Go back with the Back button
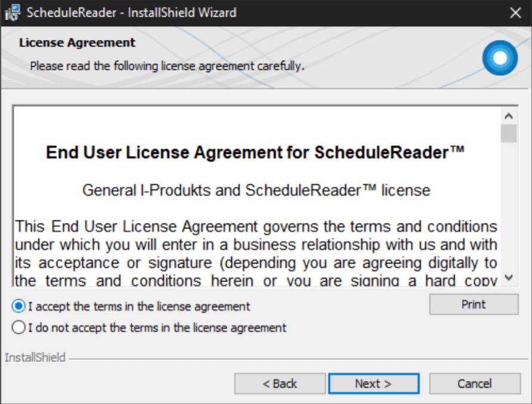 point(280,384)
